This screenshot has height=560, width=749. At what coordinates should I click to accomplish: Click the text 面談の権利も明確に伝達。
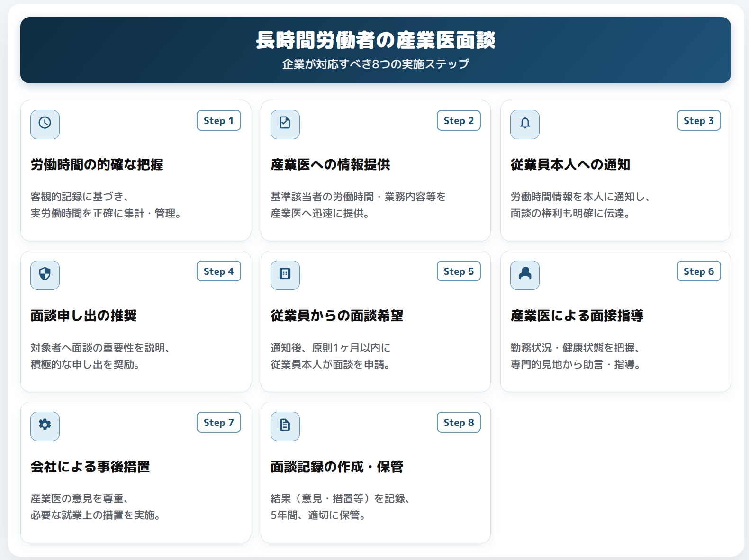(570, 213)
